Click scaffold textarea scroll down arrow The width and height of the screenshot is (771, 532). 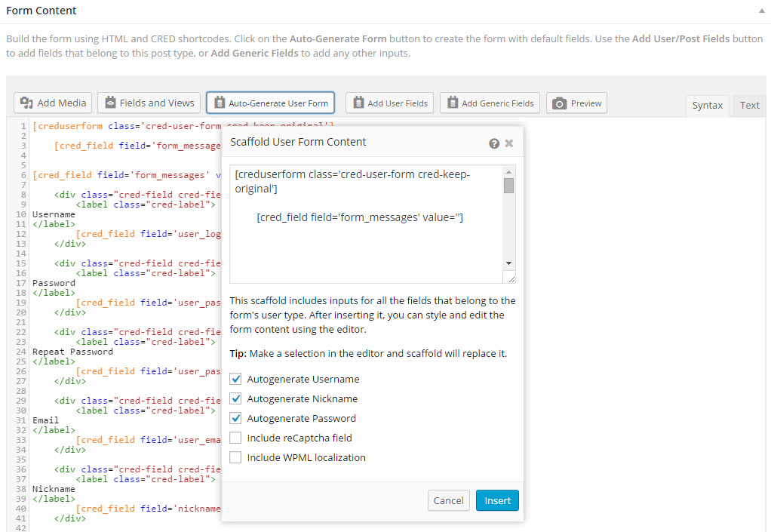click(509, 263)
